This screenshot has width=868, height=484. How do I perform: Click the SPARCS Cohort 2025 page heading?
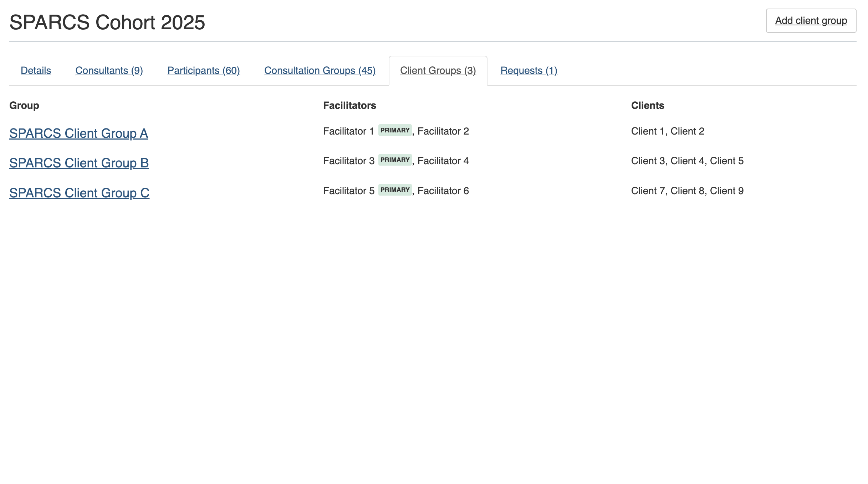coord(107,22)
